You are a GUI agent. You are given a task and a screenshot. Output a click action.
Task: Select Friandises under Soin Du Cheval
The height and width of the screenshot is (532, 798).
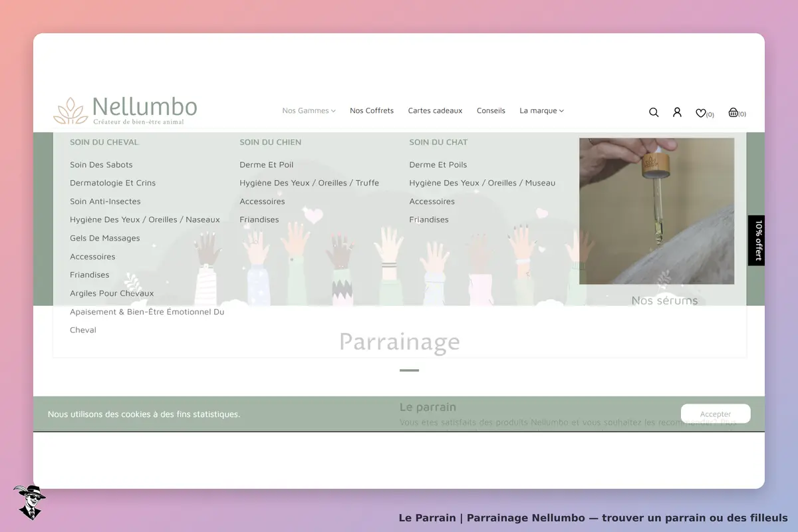point(89,275)
